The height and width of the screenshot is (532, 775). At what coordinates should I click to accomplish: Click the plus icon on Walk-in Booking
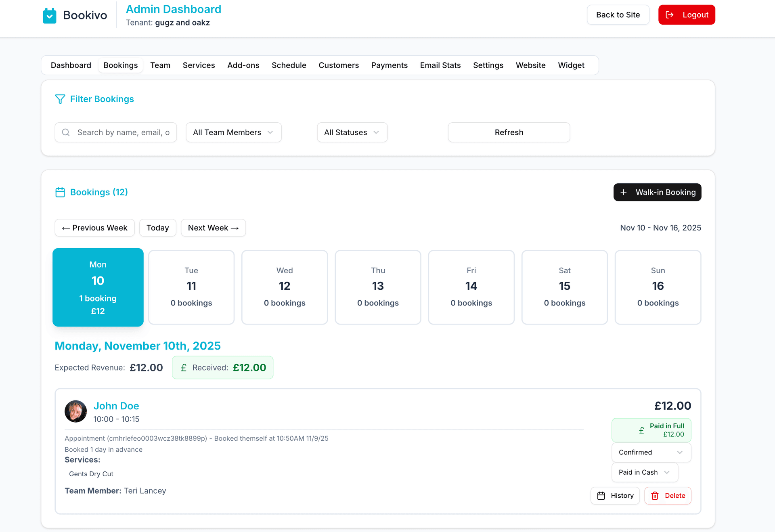[x=624, y=192]
